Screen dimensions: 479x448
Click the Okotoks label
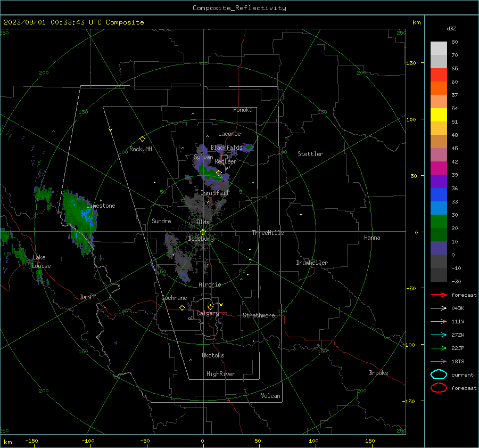[x=213, y=355]
